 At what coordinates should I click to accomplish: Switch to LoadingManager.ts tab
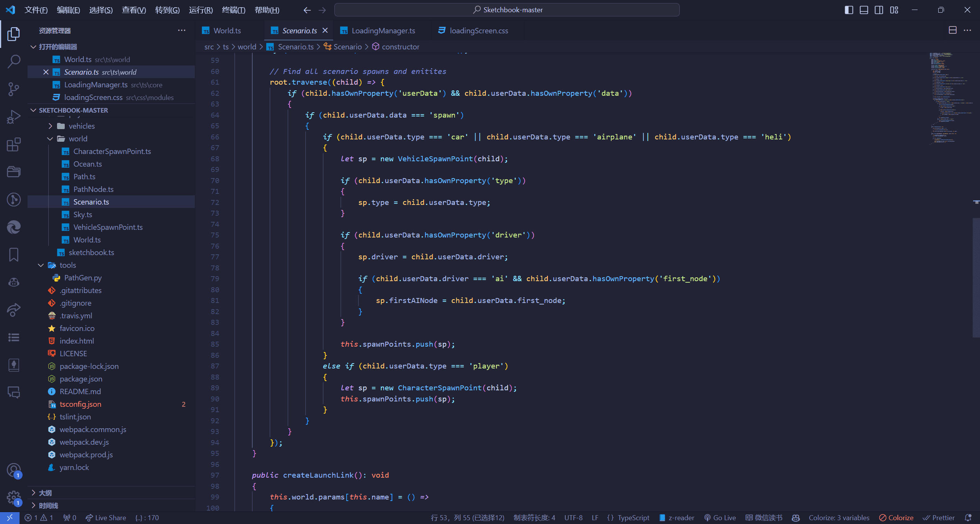point(383,31)
